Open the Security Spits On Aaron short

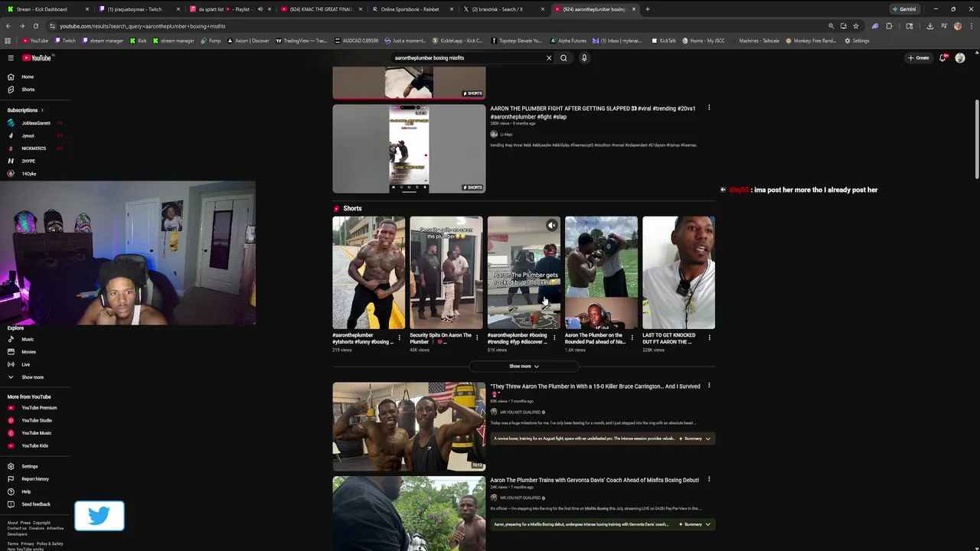446,272
